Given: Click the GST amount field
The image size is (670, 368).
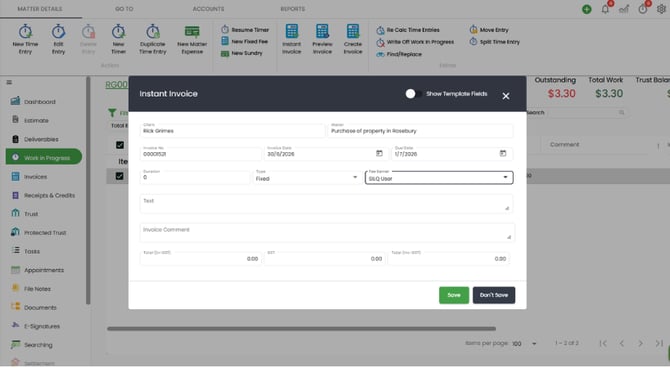Looking at the screenshot, I should coord(324,258).
